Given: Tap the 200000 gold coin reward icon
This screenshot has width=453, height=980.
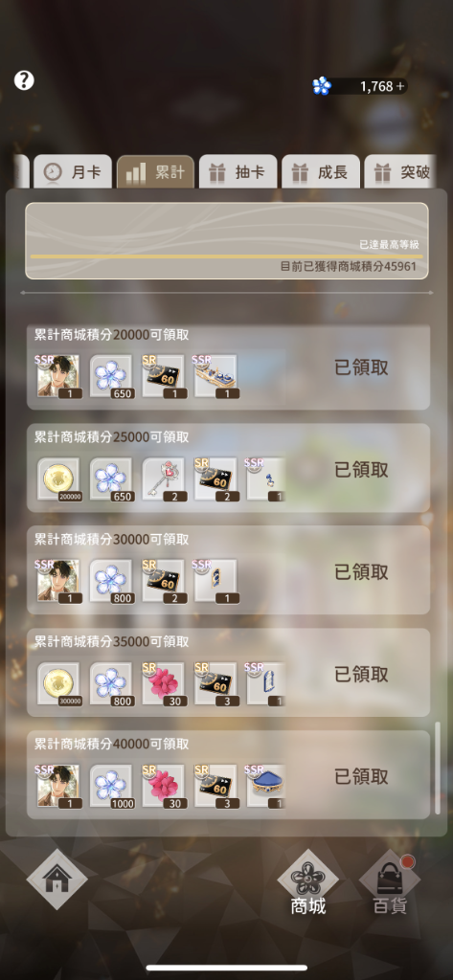Looking at the screenshot, I should [58, 479].
